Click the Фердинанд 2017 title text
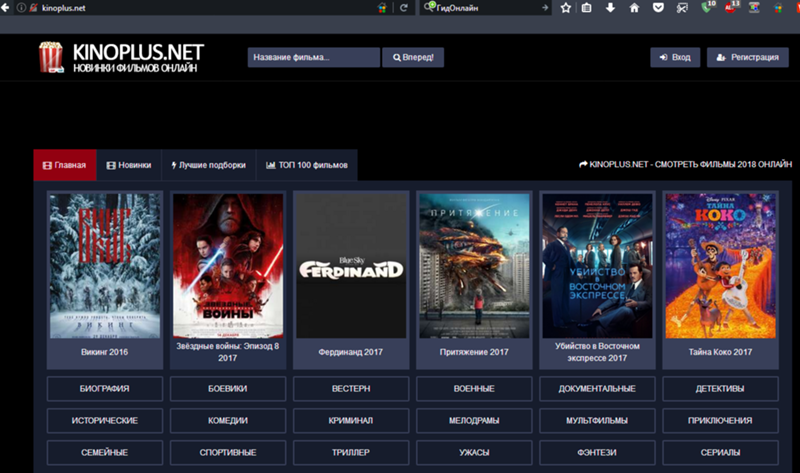800x473 pixels. [x=351, y=352]
